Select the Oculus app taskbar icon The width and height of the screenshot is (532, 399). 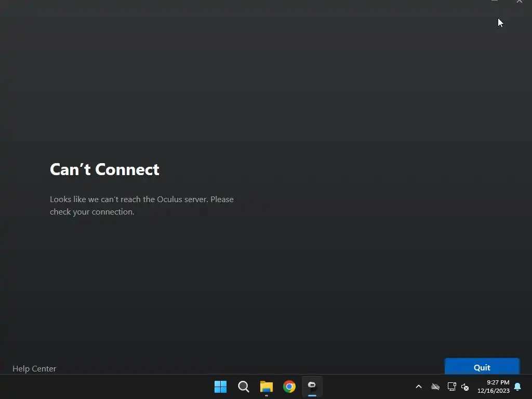tap(312, 387)
